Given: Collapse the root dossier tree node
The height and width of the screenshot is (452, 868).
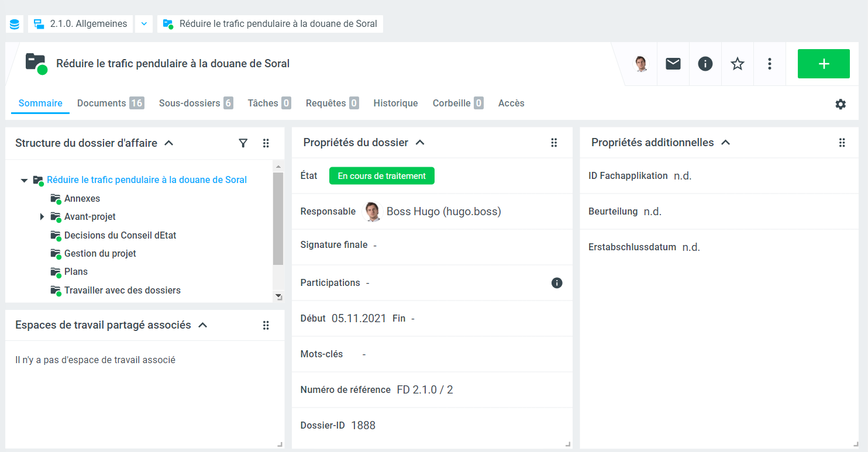Looking at the screenshot, I should 24,181.
